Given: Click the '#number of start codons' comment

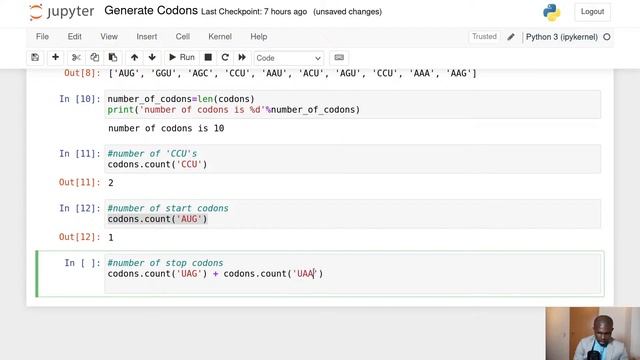Looking at the screenshot, I should [168, 208].
